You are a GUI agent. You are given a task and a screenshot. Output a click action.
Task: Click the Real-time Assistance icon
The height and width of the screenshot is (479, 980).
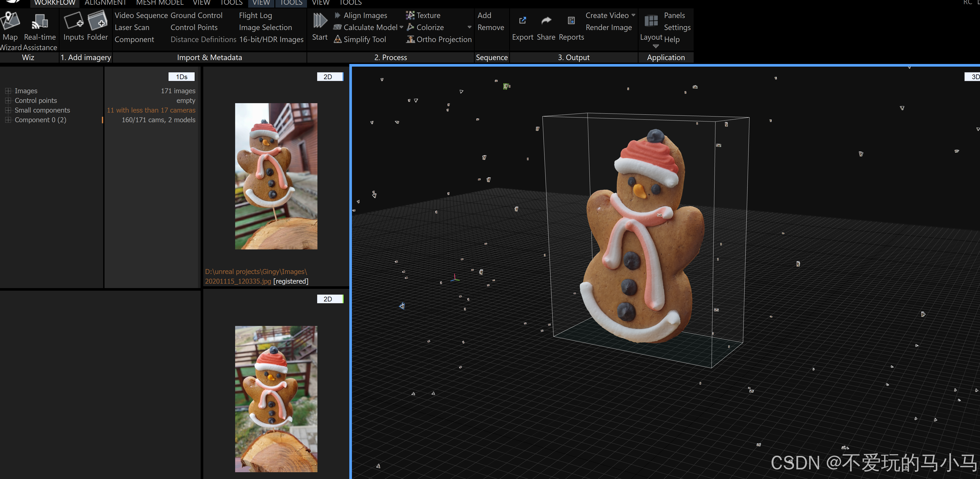point(39,21)
